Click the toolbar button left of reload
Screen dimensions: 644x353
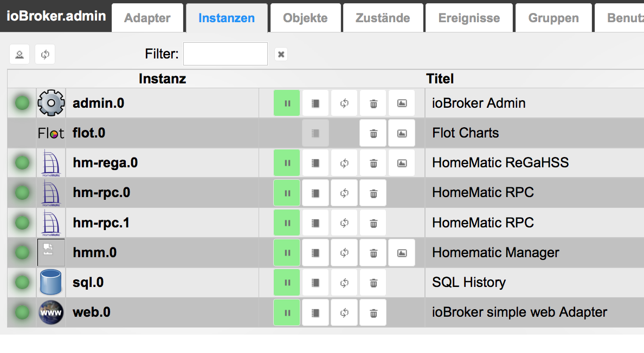click(x=20, y=54)
